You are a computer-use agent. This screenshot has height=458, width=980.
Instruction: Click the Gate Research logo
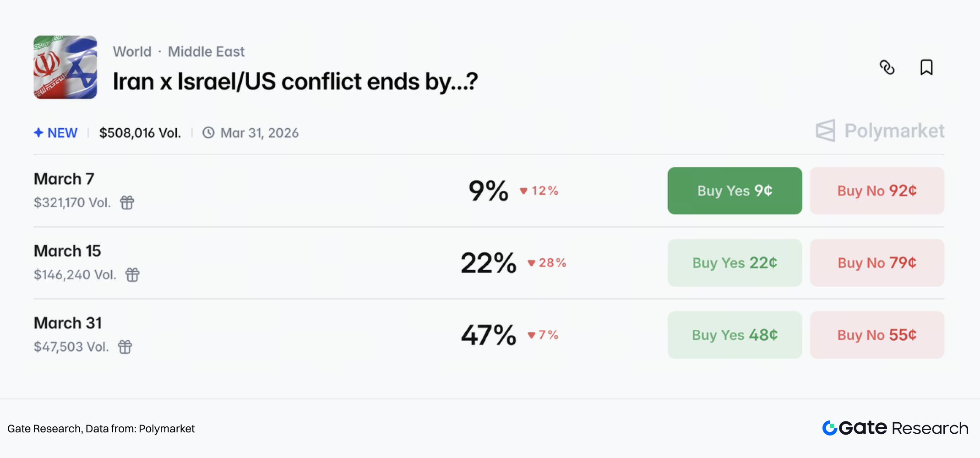click(x=895, y=428)
